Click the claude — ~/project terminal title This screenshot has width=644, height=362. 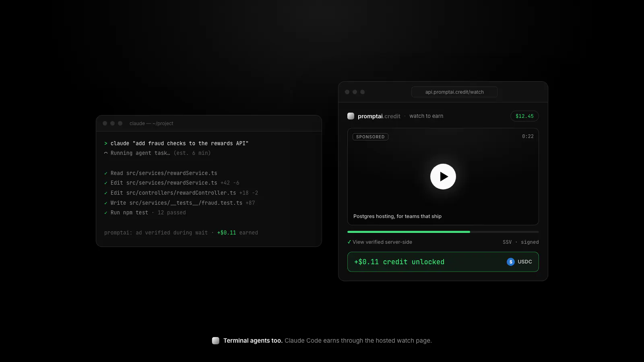click(151, 123)
